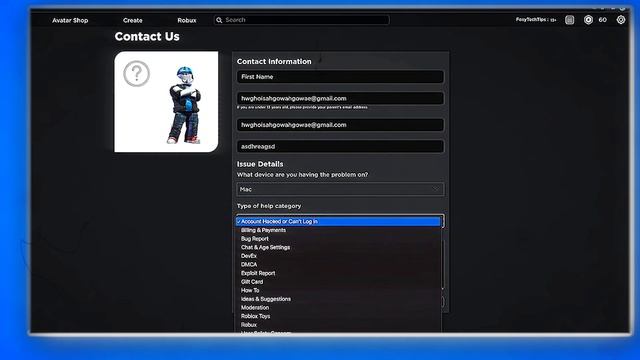The height and width of the screenshot is (360, 640).
Task: Select Ideas & Suggestions option
Action: pos(266,299)
